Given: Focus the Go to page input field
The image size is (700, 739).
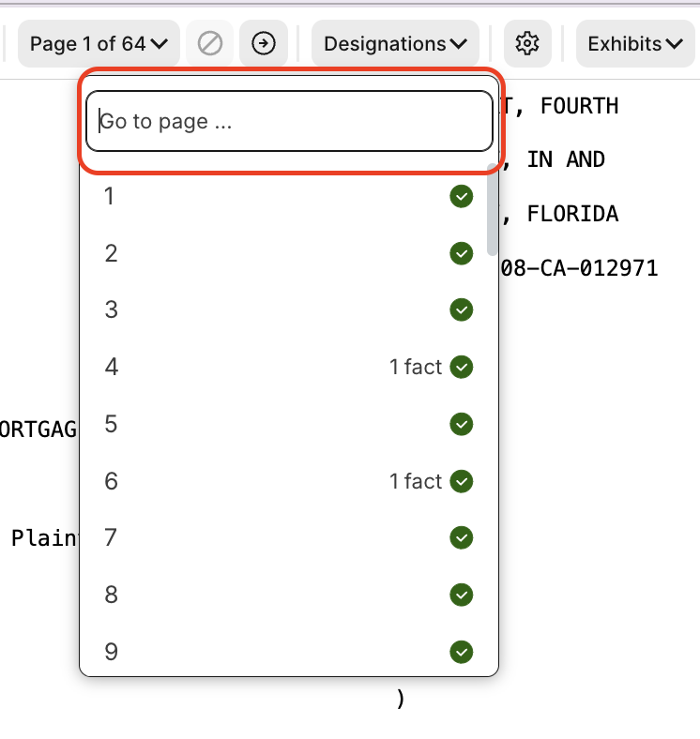Looking at the screenshot, I should click(x=289, y=121).
